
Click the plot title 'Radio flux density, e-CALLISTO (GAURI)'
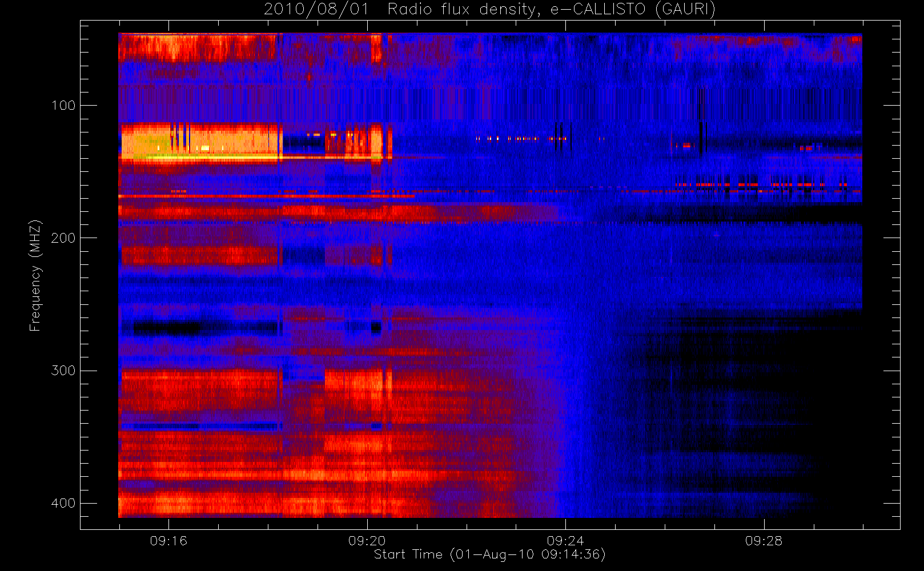(552, 9)
